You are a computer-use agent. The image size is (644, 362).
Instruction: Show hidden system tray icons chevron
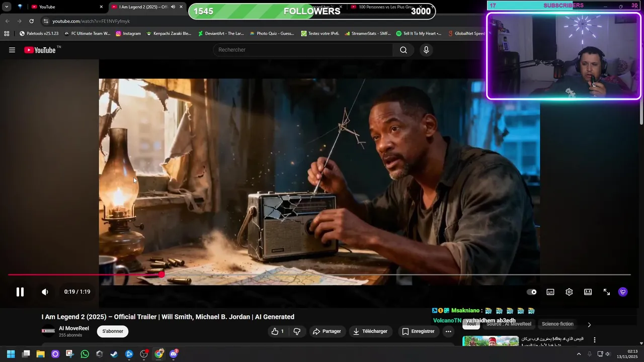pos(579,354)
